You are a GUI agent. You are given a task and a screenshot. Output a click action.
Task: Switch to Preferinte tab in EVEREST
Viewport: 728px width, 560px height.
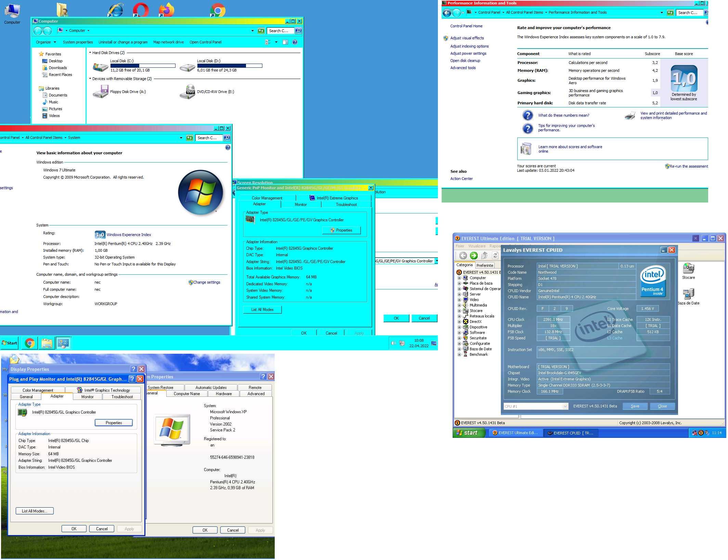tap(485, 265)
